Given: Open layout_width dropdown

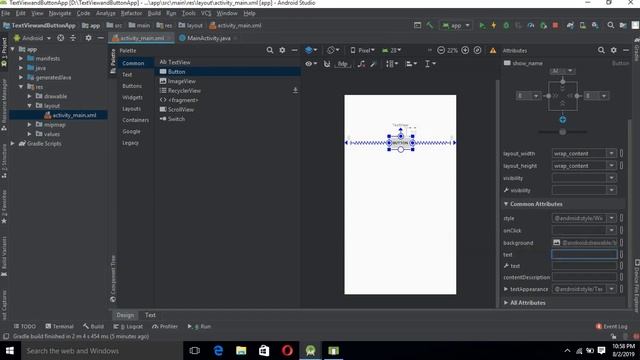Looking at the screenshot, I should 611,153.
